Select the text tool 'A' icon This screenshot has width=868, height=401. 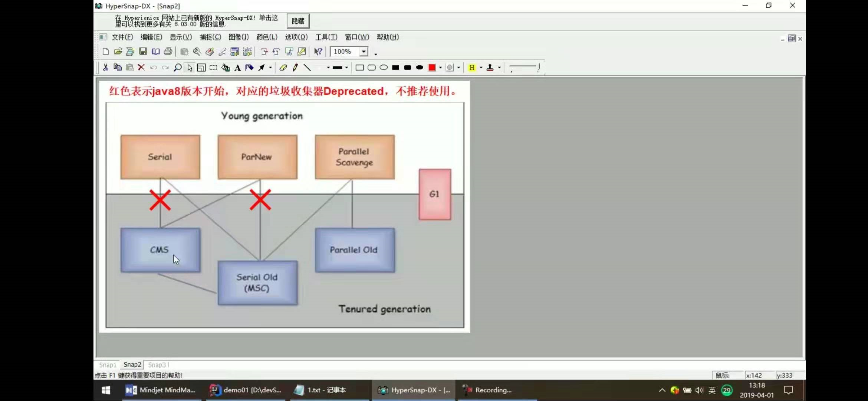pos(237,68)
